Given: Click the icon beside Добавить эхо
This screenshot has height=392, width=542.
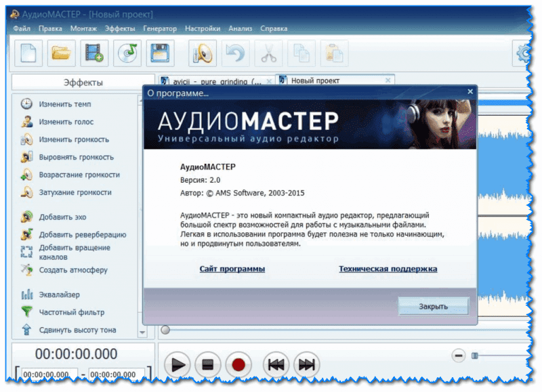Looking at the screenshot, I should click(x=26, y=217).
